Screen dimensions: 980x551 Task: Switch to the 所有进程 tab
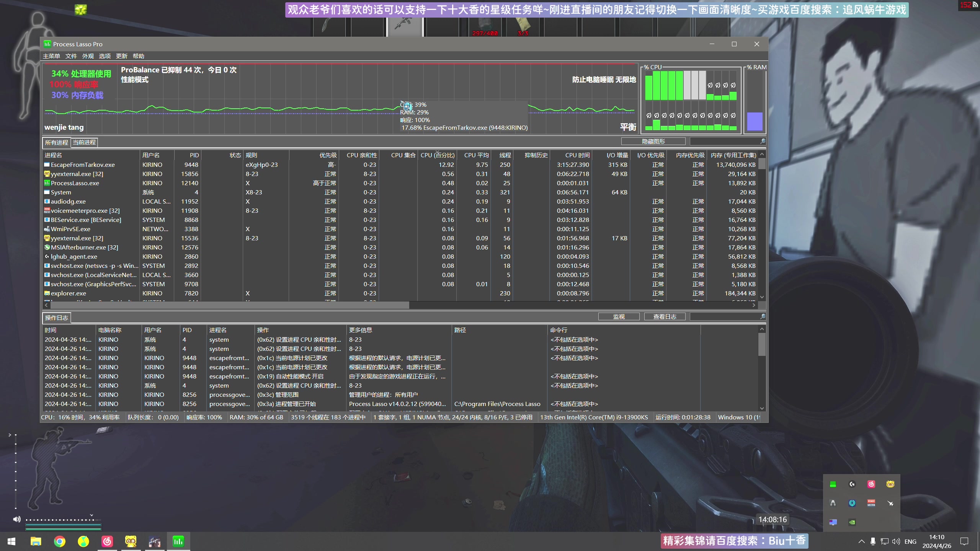[x=56, y=142]
